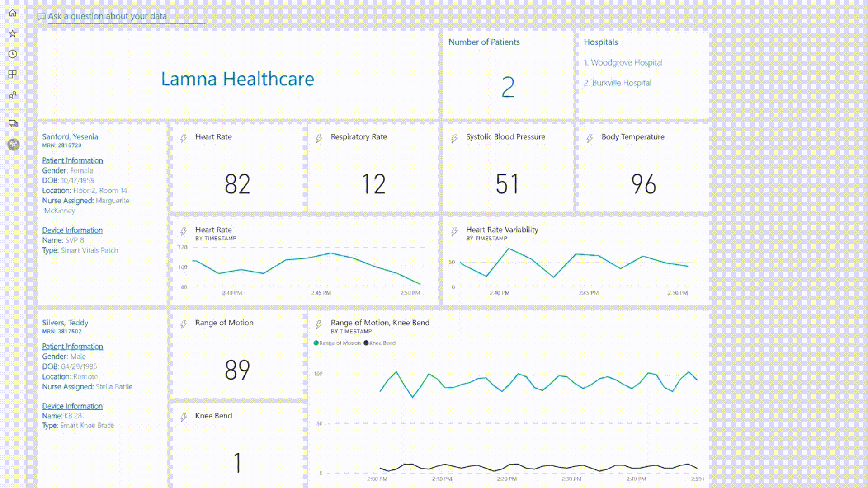Screen dimensions: 868x488
Task: Open Workspaces icon in left sidebar
Action: pyautogui.click(x=13, y=123)
